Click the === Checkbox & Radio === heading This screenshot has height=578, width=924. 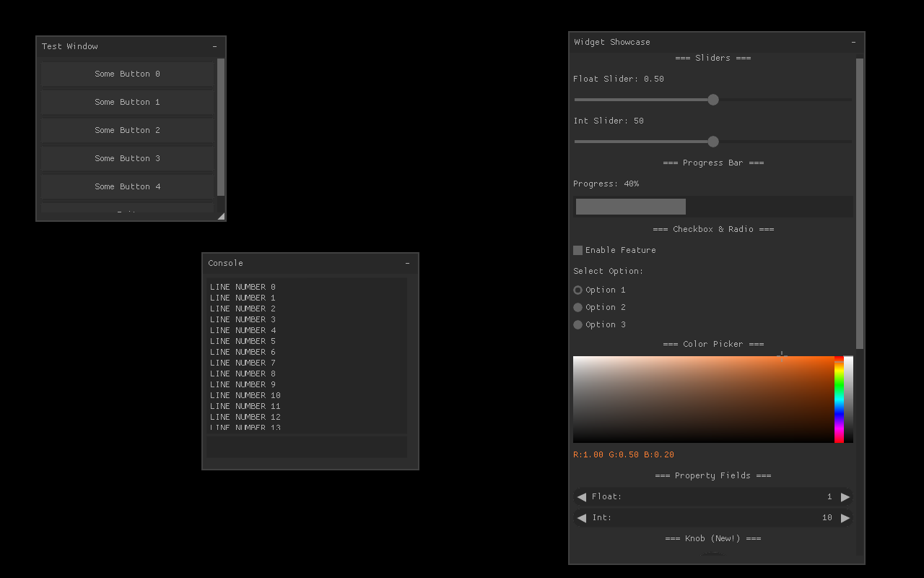[x=713, y=229]
